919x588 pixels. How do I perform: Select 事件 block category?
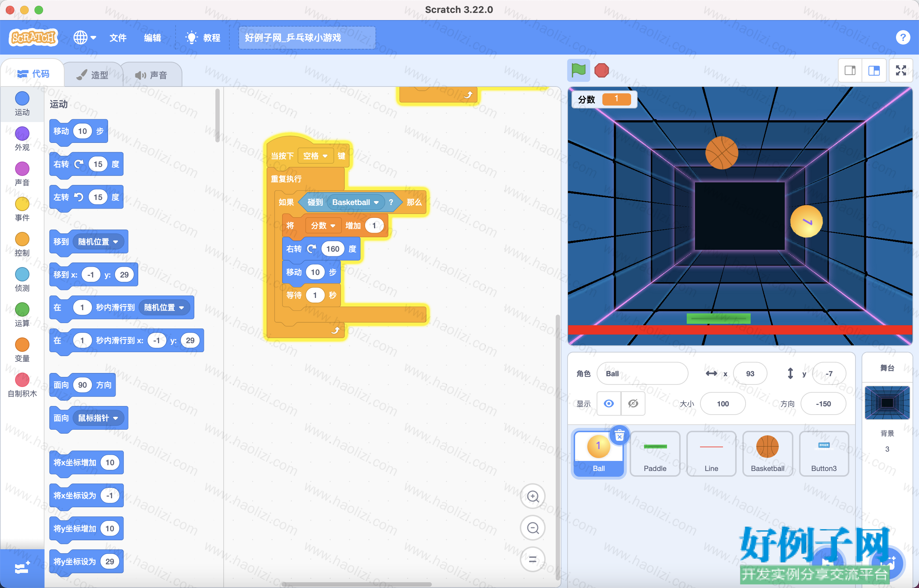click(x=22, y=209)
